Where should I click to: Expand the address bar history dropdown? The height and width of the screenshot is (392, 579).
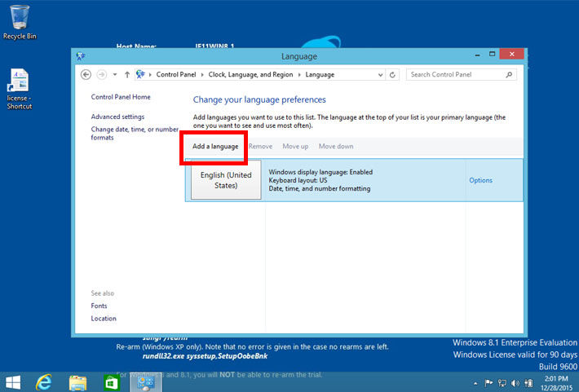pos(380,74)
